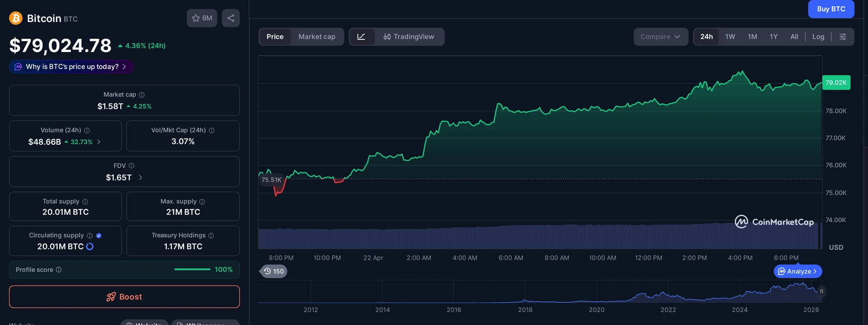Open Why is BTC's price up today

[x=71, y=67]
